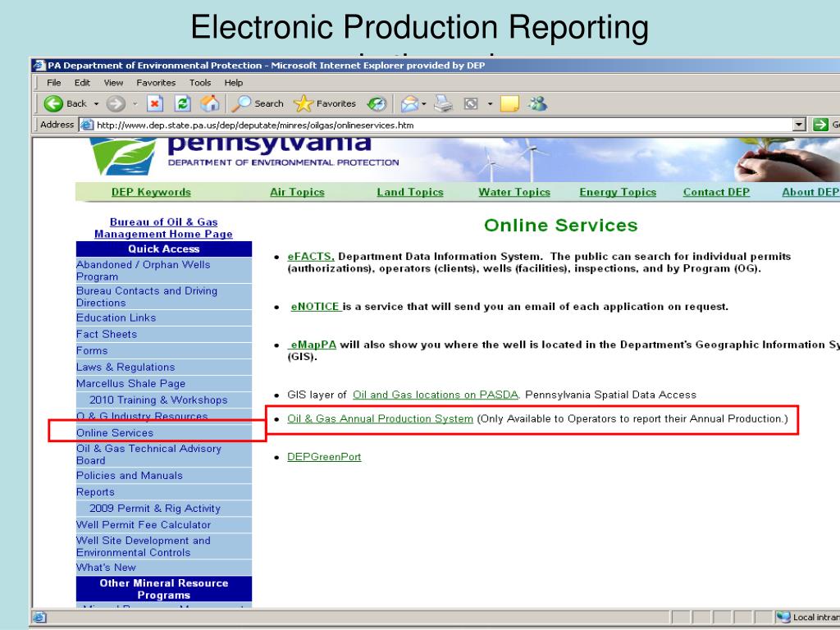Click the Stop loading icon
The height and width of the screenshot is (630, 840).
155,103
